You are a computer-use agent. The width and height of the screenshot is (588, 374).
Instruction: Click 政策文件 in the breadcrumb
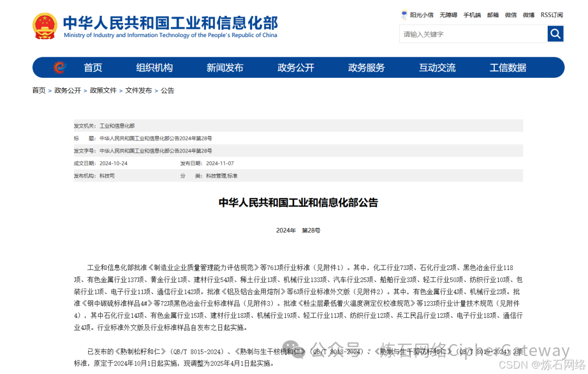click(x=103, y=90)
